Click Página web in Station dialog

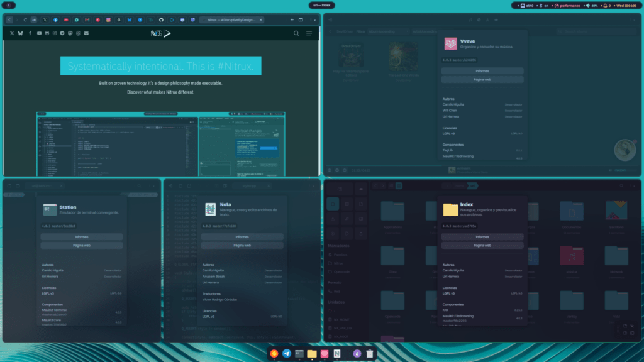pos(81,246)
